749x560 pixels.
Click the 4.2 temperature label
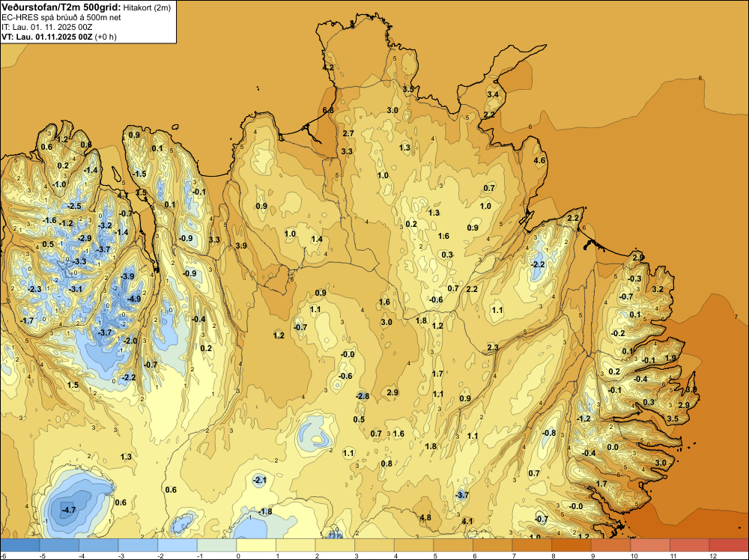pyautogui.click(x=328, y=68)
